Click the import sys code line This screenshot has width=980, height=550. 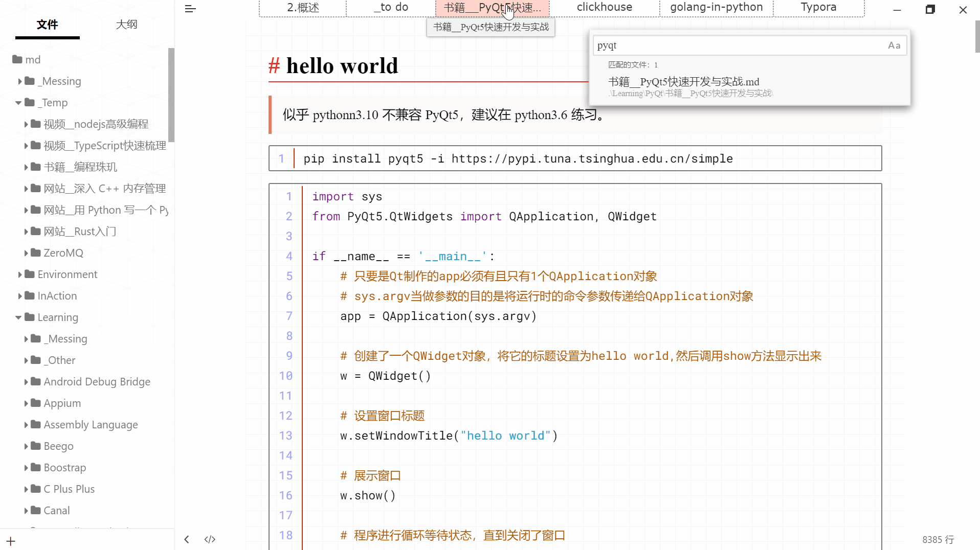[x=347, y=197]
